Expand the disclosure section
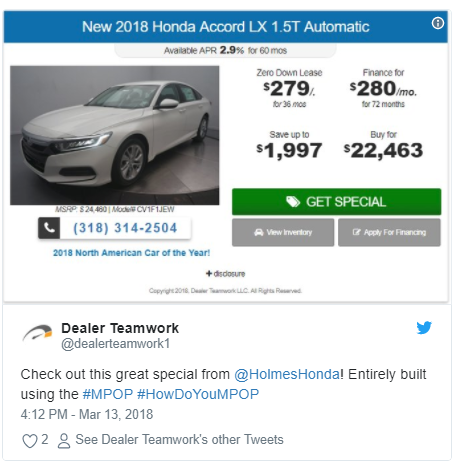The image size is (459, 466). [x=226, y=274]
